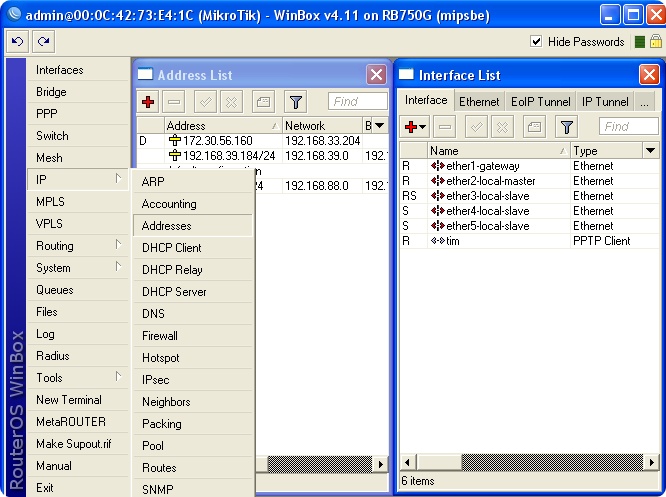Viewport: 666px width, 497px height.
Task: Click the Undo arrow button
Action: coord(17,42)
